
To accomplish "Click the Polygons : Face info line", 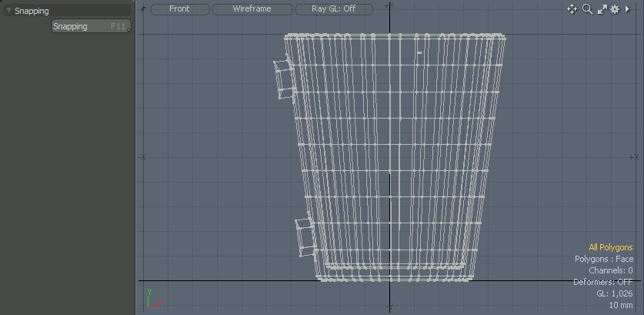I will tap(604, 260).
